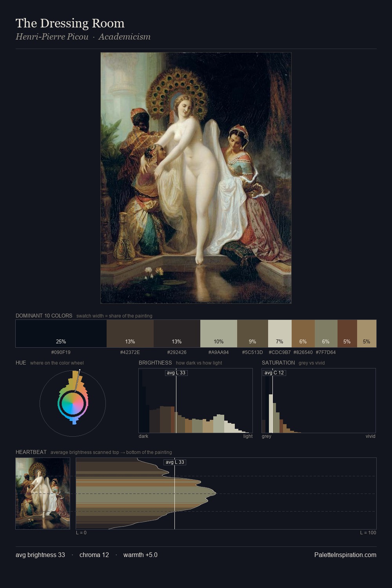Screen dimensions: 392x588
Task: Click the BRIGHTNESS section heading
Action: tap(155, 363)
